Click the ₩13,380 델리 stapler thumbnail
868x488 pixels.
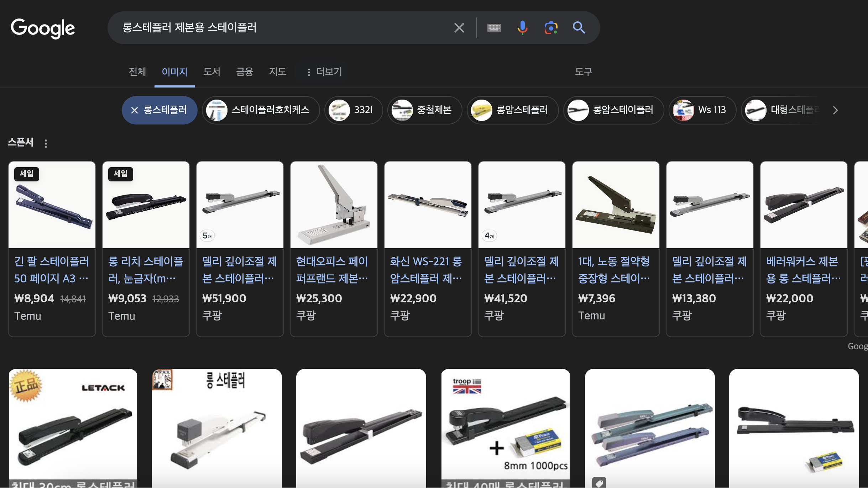(710, 205)
